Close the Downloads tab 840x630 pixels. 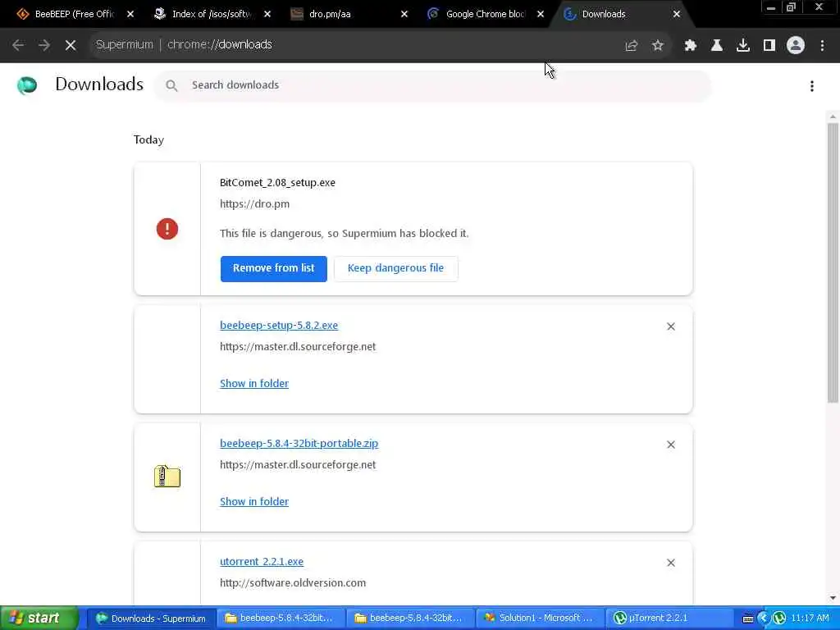(677, 15)
